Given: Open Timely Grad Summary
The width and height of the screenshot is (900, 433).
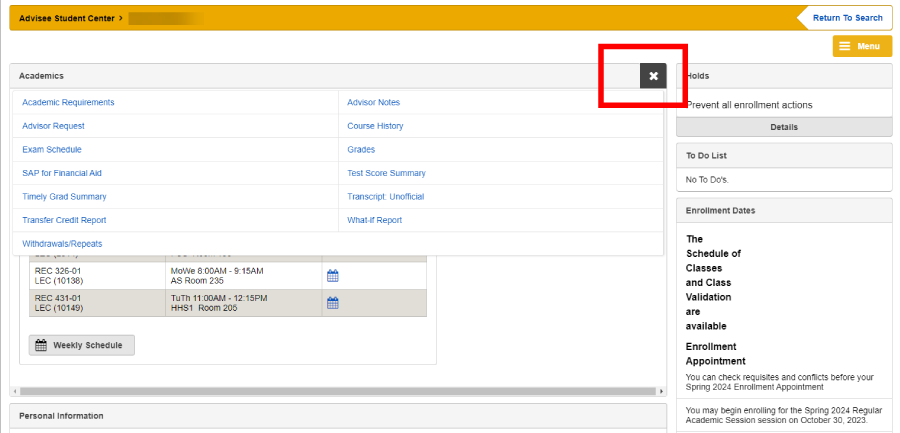Looking at the screenshot, I should pos(64,196).
